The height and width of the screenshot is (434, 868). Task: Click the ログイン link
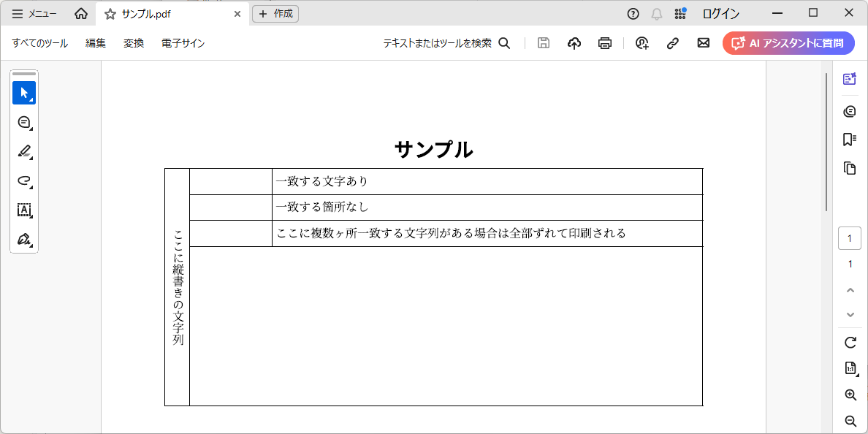(x=720, y=14)
